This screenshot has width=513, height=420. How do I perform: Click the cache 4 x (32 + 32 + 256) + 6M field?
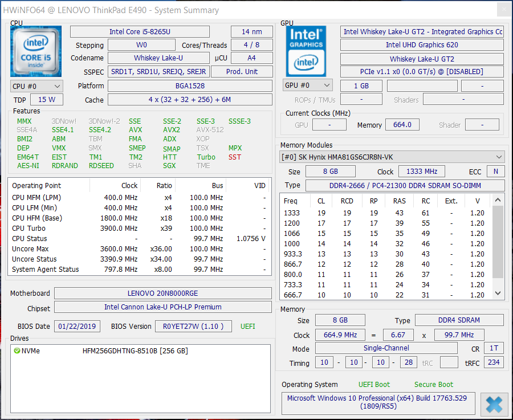click(190, 99)
